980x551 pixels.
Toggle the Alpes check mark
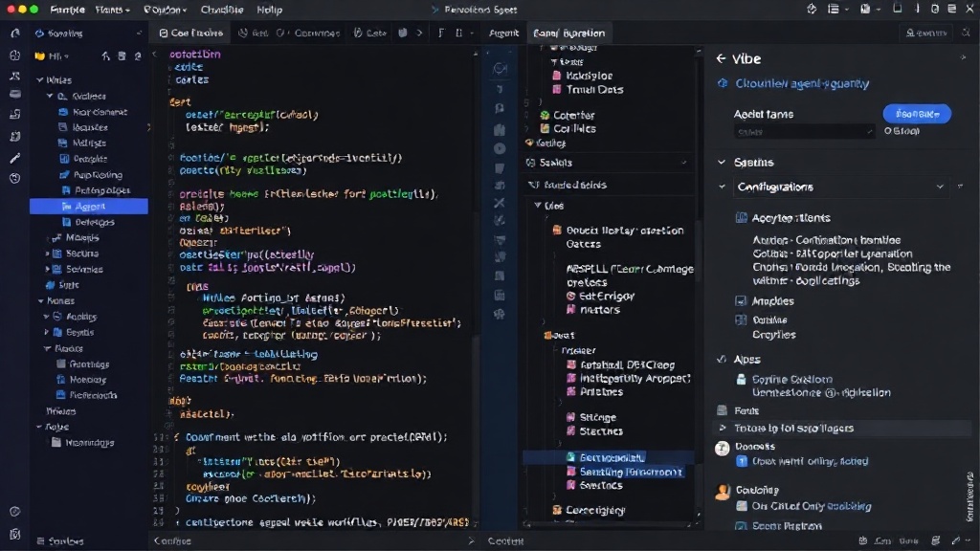[x=722, y=360]
